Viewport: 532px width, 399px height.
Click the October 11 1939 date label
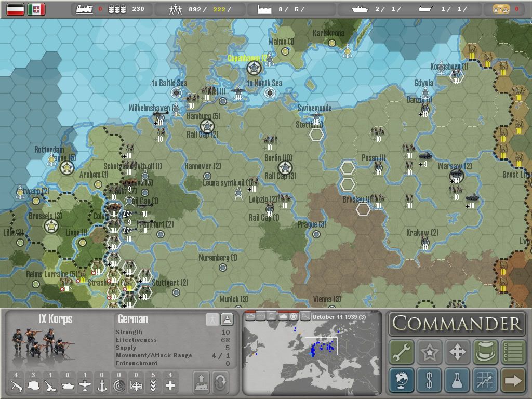(339, 317)
